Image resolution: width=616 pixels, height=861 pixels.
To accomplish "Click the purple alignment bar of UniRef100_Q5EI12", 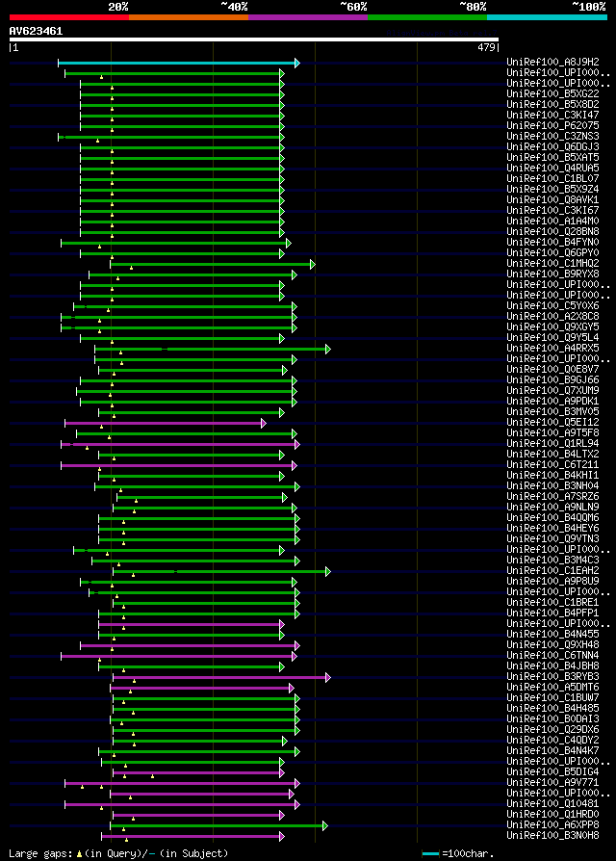I will tap(164, 424).
